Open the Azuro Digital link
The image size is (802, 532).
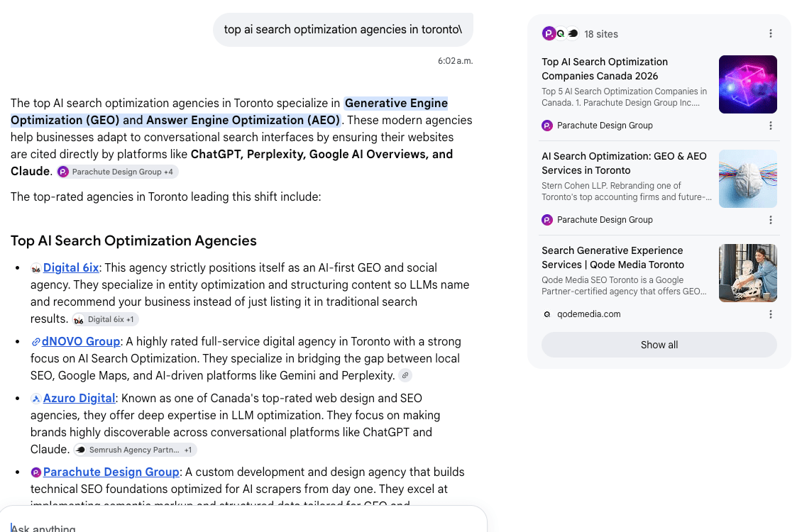tap(79, 398)
